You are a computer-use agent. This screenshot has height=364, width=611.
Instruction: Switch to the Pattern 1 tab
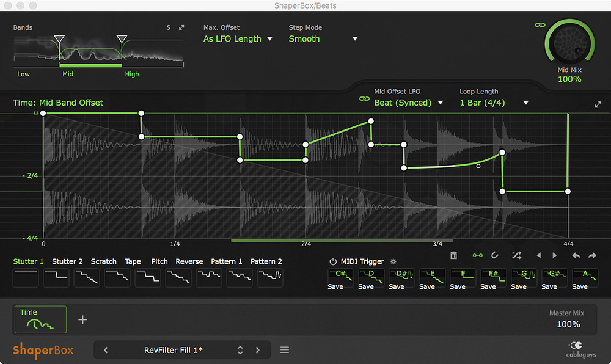(227, 261)
